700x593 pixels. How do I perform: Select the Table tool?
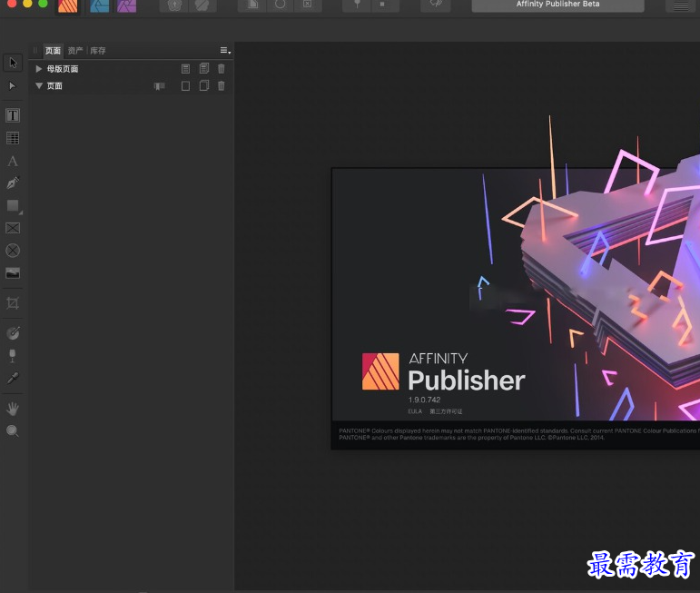click(13, 138)
